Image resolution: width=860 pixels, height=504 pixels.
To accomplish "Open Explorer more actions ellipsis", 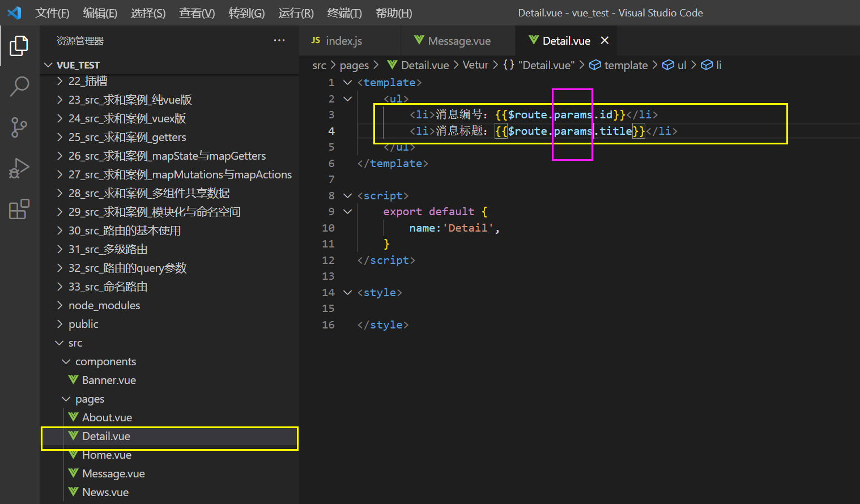I will pos(279,40).
